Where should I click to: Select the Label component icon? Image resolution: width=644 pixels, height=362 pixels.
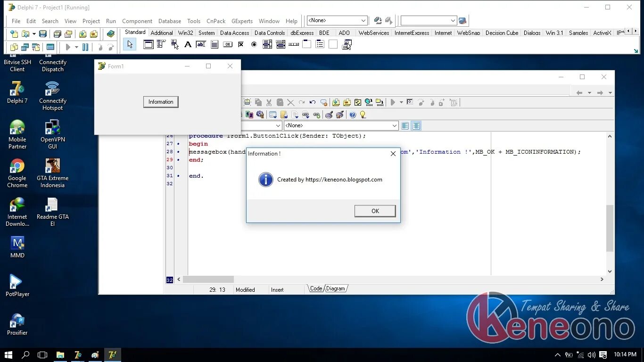pyautogui.click(x=188, y=44)
